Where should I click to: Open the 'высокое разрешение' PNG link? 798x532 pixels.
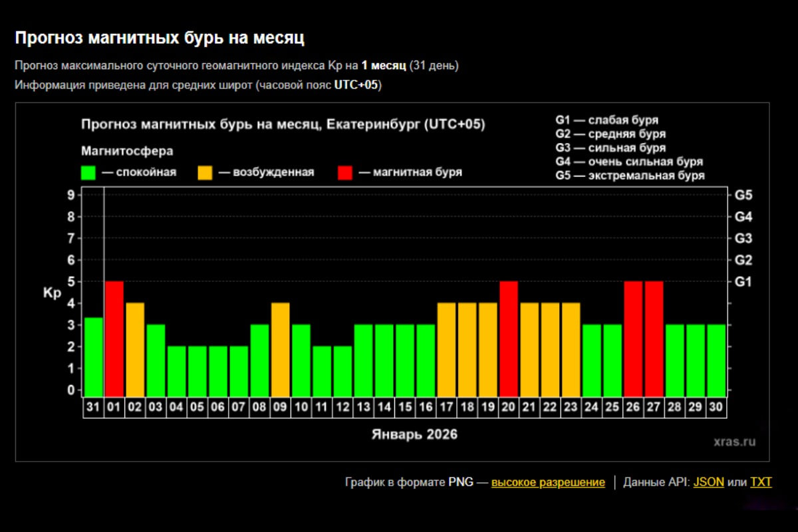point(548,482)
